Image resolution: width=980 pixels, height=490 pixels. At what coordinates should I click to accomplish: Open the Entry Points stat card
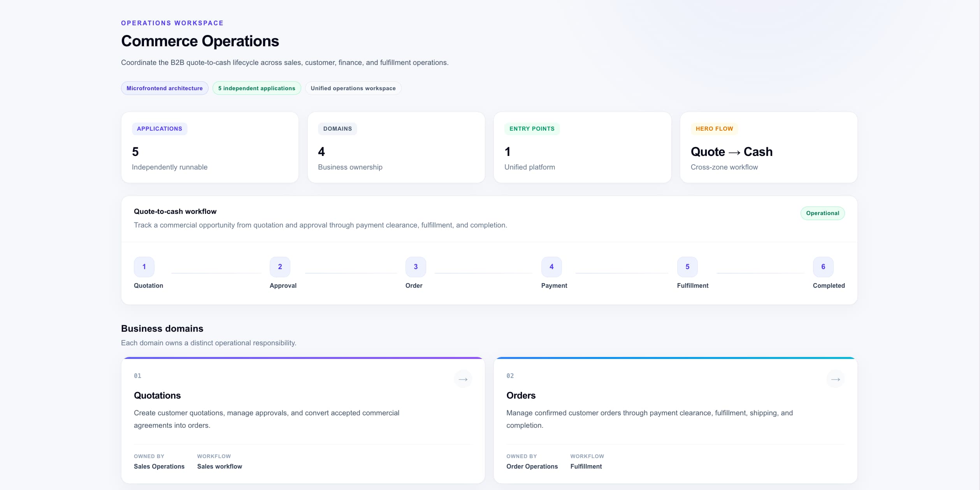pyautogui.click(x=582, y=147)
